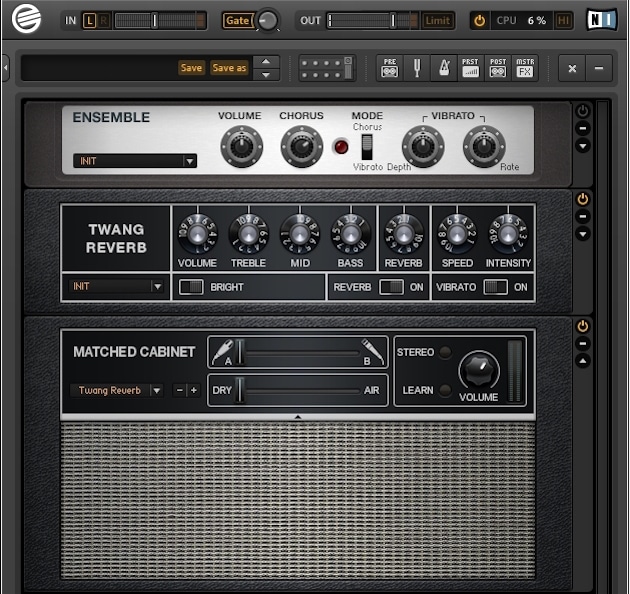Click the Save as button
The height and width of the screenshot is (594, 630).
[x=229, y=68]
